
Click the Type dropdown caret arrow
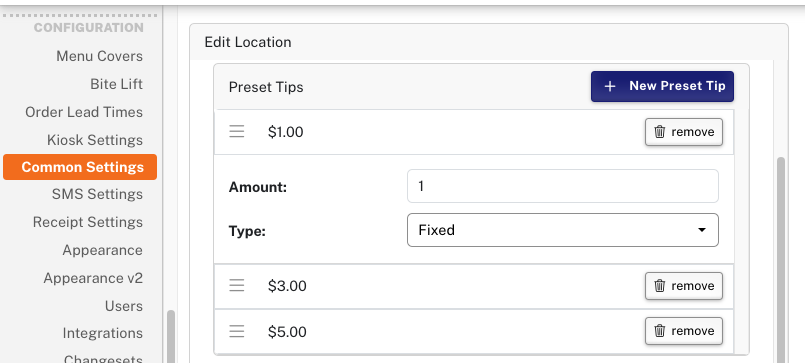tap(702, 230)
